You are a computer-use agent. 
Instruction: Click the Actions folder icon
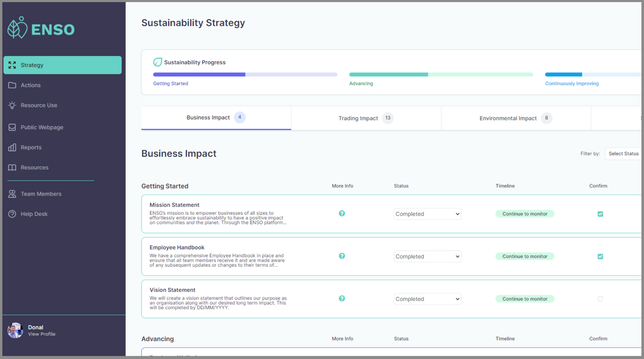coord(12,85)
